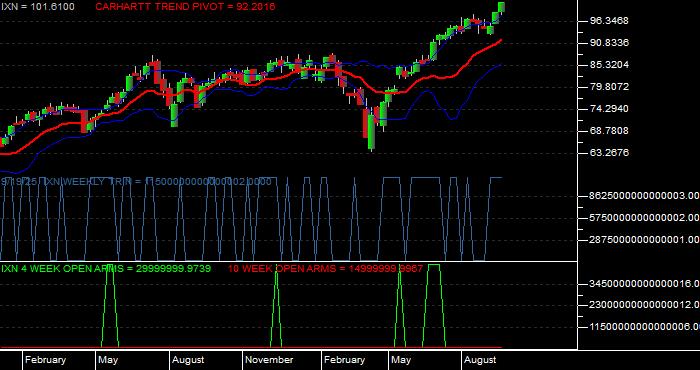Click the 115000000000000006 ARMS axis value
Image resolution: width=700 pixels, height=370 pixels.
click(645, 327)
